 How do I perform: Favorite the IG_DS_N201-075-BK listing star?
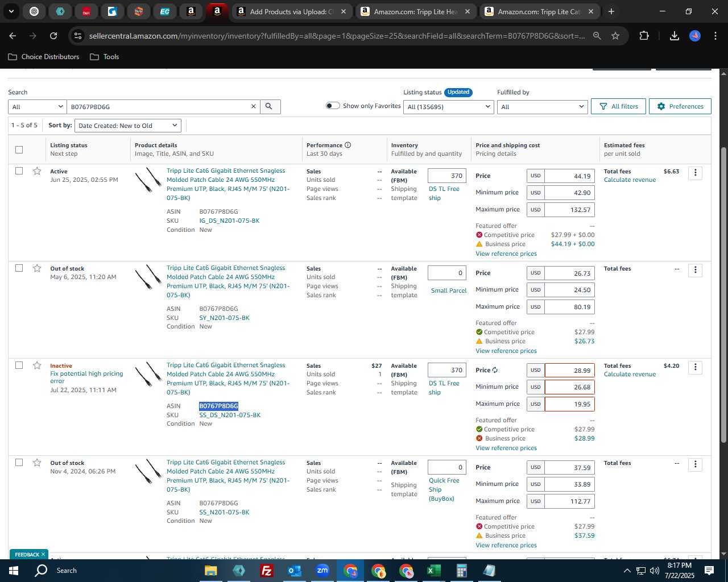[x=37, y=171]
